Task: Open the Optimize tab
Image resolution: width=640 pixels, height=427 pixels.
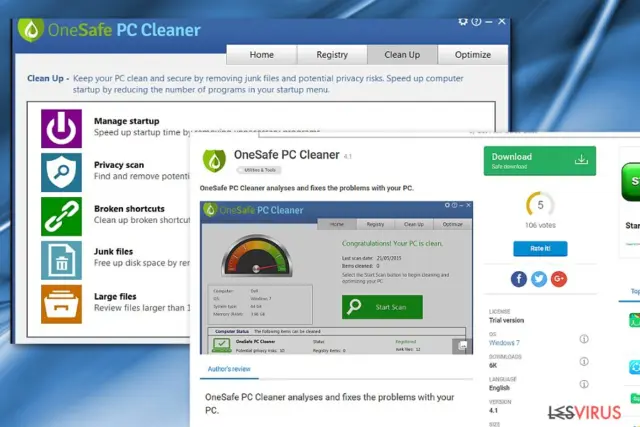Action: tap(473, 55)
